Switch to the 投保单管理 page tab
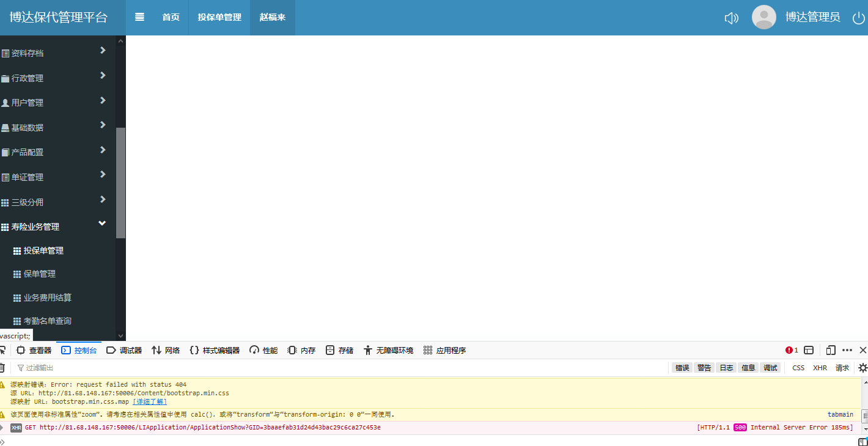868x446 pixels. point(219,18)
